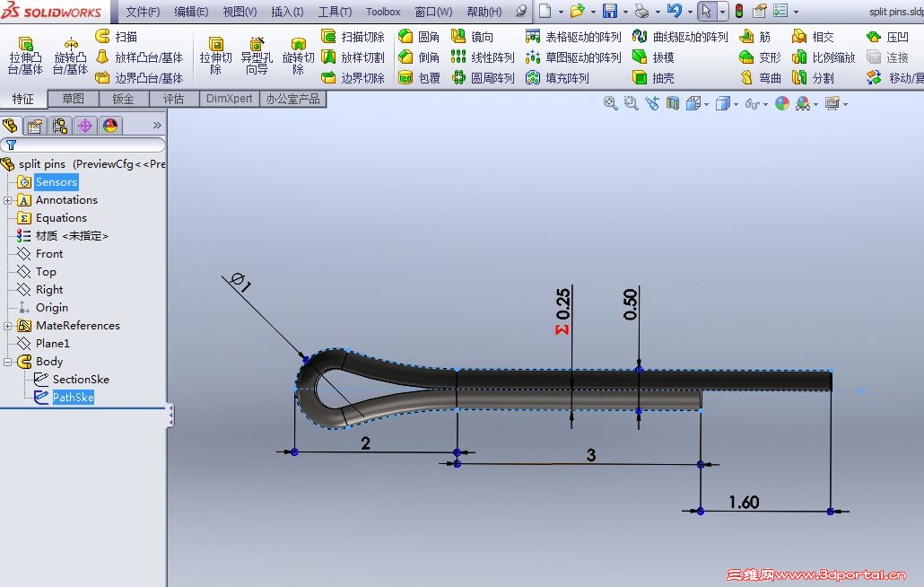Viewport: 924px width, 587px height.
Task: Expand the Annotations tree node
Action: [x=8, y=200]
